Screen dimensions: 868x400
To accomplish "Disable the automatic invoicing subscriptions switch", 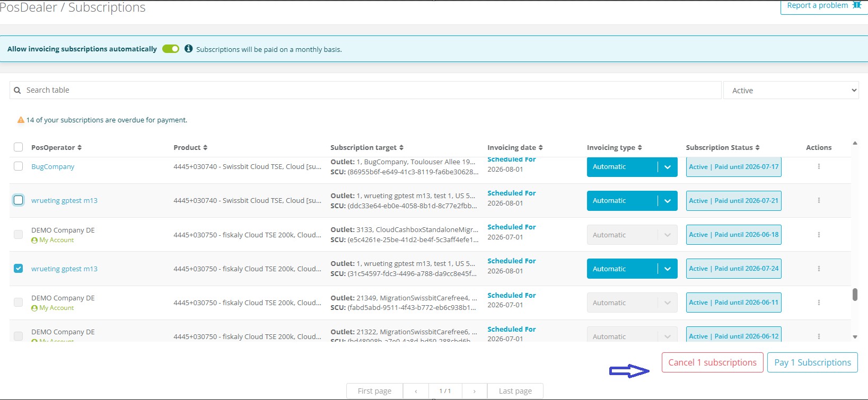I will pyautogui.click(x=171, y=49).
